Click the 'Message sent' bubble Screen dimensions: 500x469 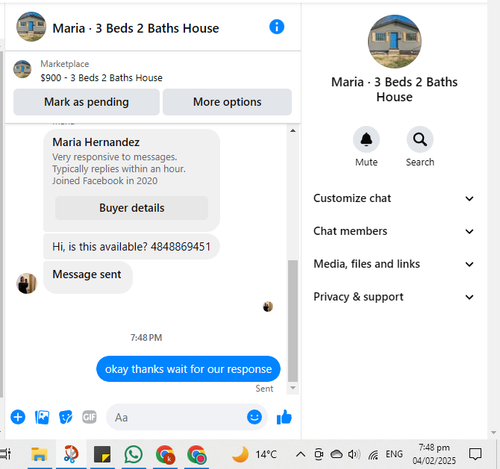coord(88,277)
